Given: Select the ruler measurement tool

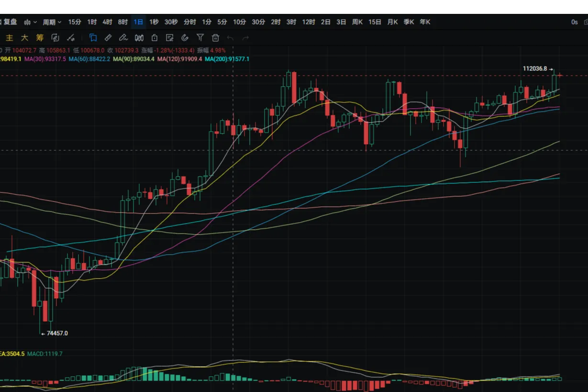Looking at the screenshot, I should 108,38.
